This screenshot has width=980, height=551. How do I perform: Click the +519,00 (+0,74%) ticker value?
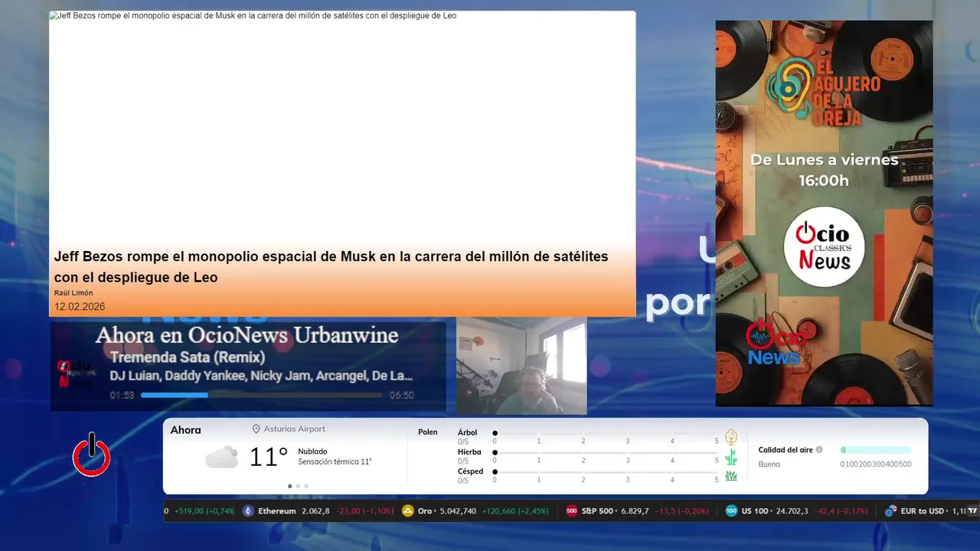click(204, 511)
